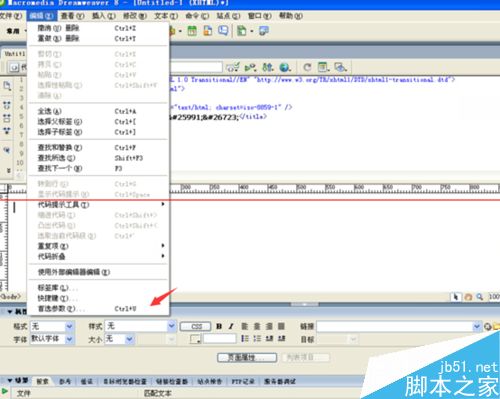Screen dimensions: 500x399
Task: Choose 快捷键 (Keyboard Shortcuts) menu entry
Action: pos(98,298)
